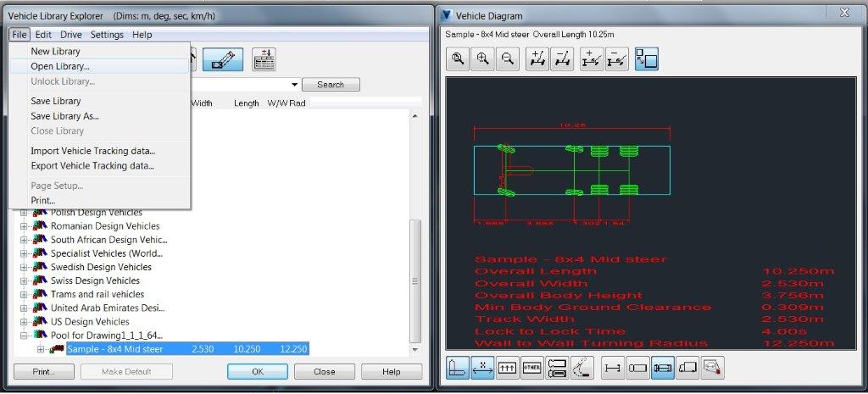The image size is (868, 394).
Task: Expand US Design Vehicles node
Action: pos(24,322)
